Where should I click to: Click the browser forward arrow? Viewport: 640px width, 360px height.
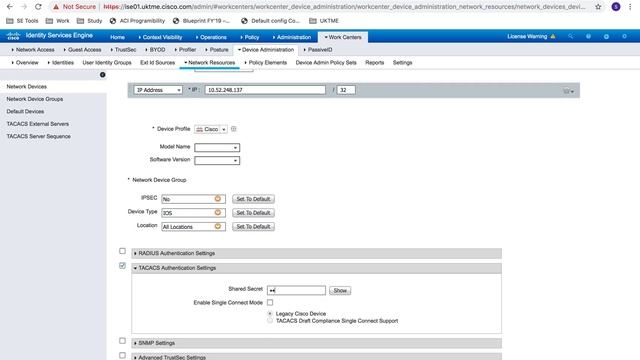[24, 7]
